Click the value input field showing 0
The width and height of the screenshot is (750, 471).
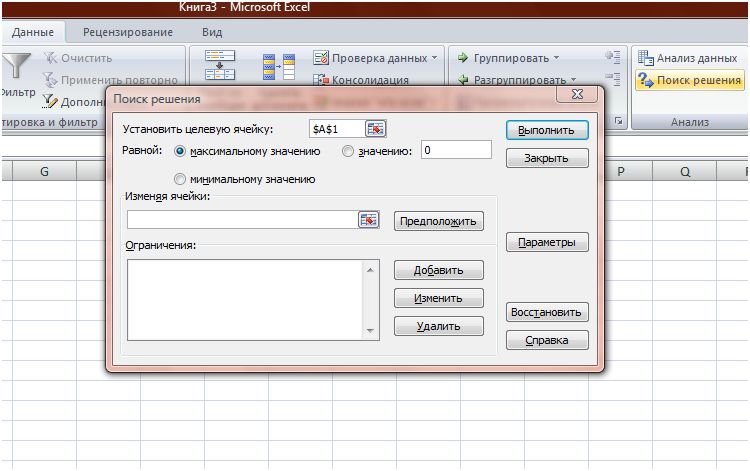[456, 150]
